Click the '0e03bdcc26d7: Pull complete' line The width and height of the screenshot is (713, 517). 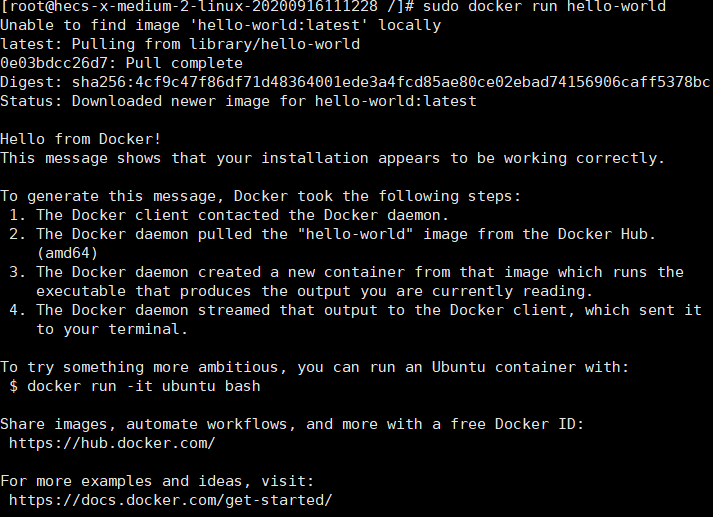(x=121, y=63)
